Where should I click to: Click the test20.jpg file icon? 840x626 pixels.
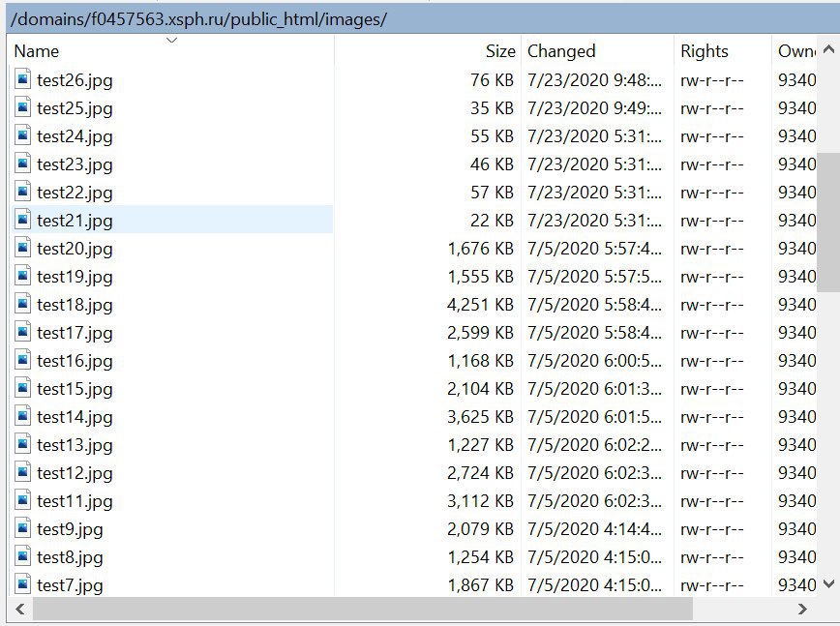pos(22,248)
